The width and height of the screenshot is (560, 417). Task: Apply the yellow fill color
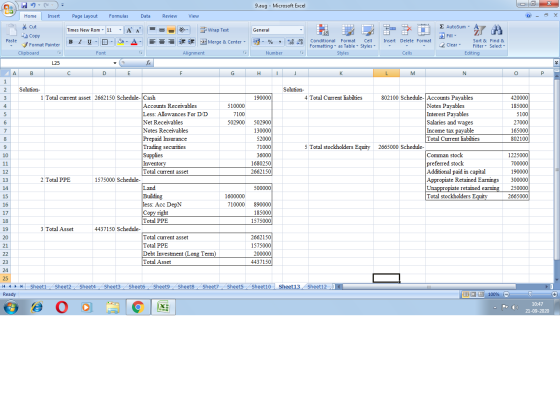click(121, 42)
